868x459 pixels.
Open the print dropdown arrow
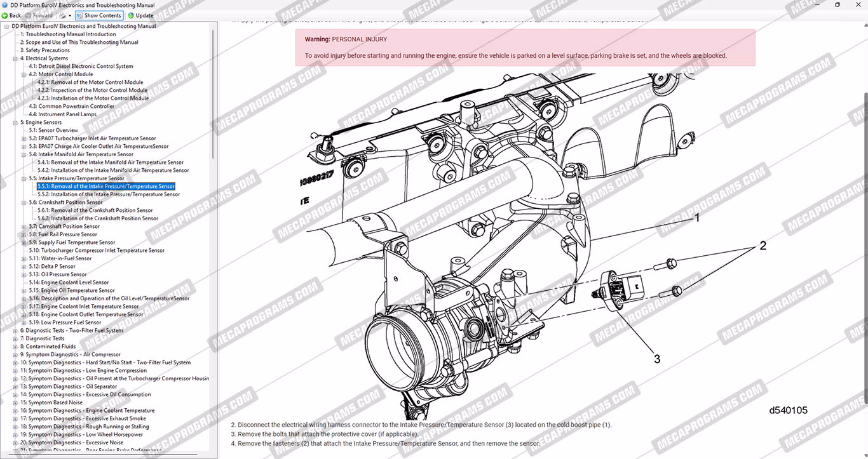(69, 15)
